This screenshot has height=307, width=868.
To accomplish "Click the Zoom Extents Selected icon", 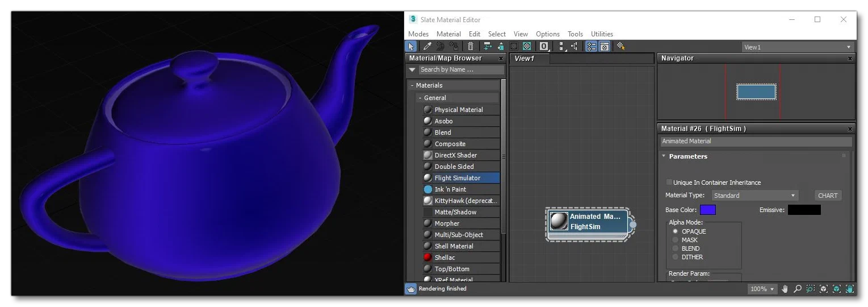I will 836,289.
